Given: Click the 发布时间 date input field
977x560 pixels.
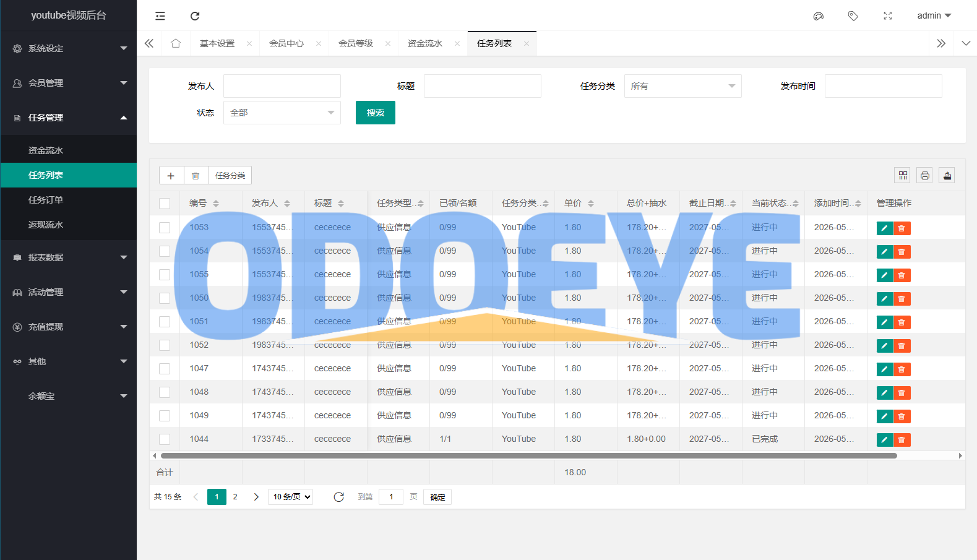Looking at the screenshot, I should tap(884, 86).
